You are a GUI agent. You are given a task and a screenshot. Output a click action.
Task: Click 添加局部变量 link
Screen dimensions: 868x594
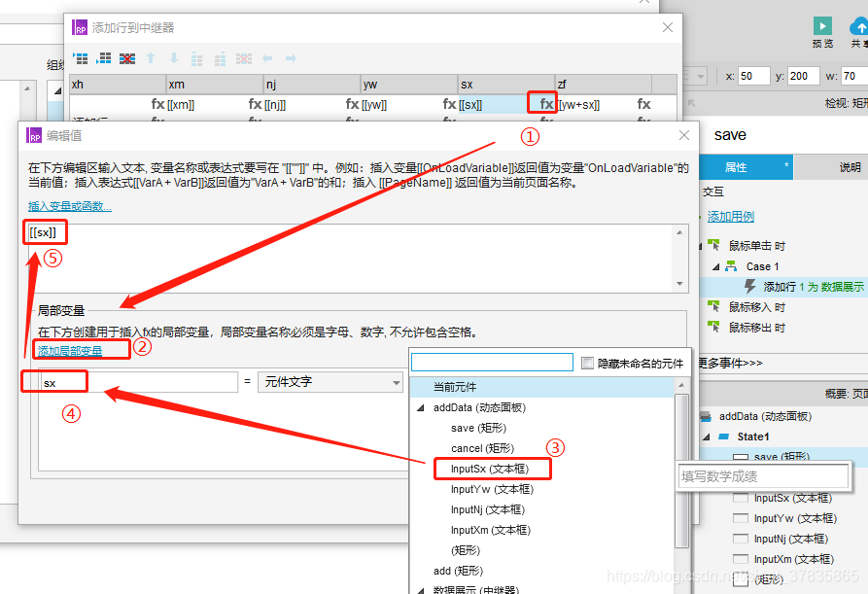(70, 351)
